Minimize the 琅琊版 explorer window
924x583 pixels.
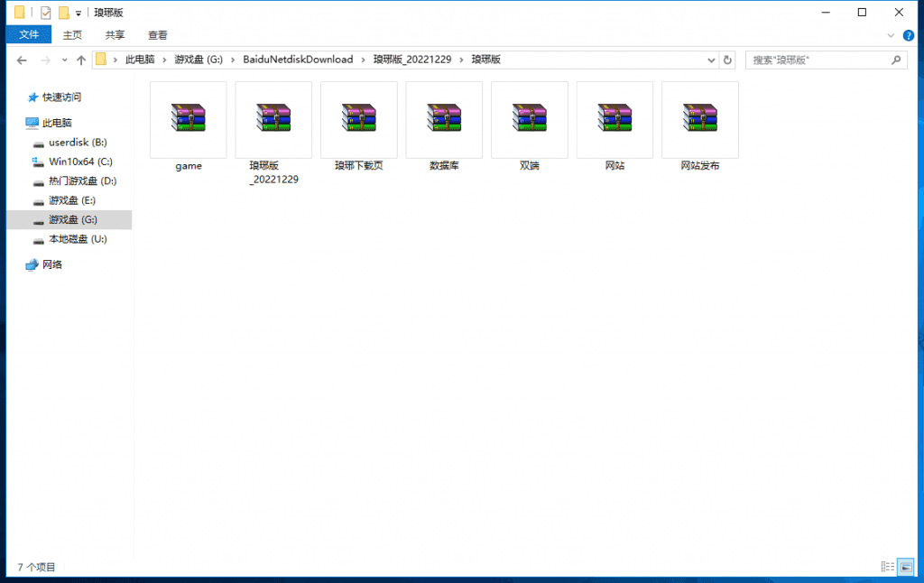[x=826, y=13]
